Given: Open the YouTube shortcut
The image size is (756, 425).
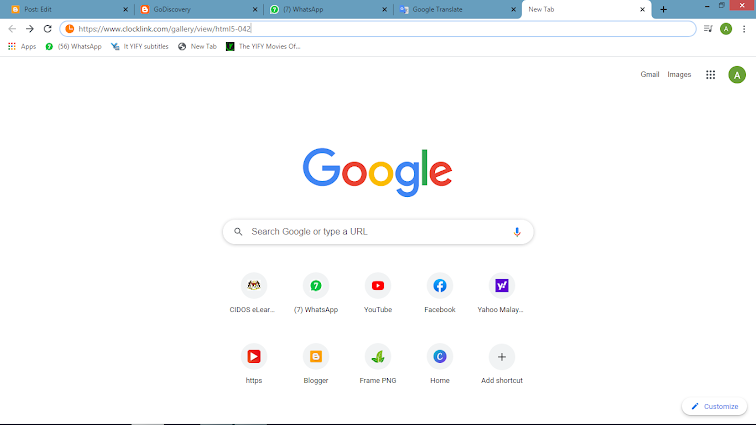Looking at the screenshot, I should pos(378,293).
